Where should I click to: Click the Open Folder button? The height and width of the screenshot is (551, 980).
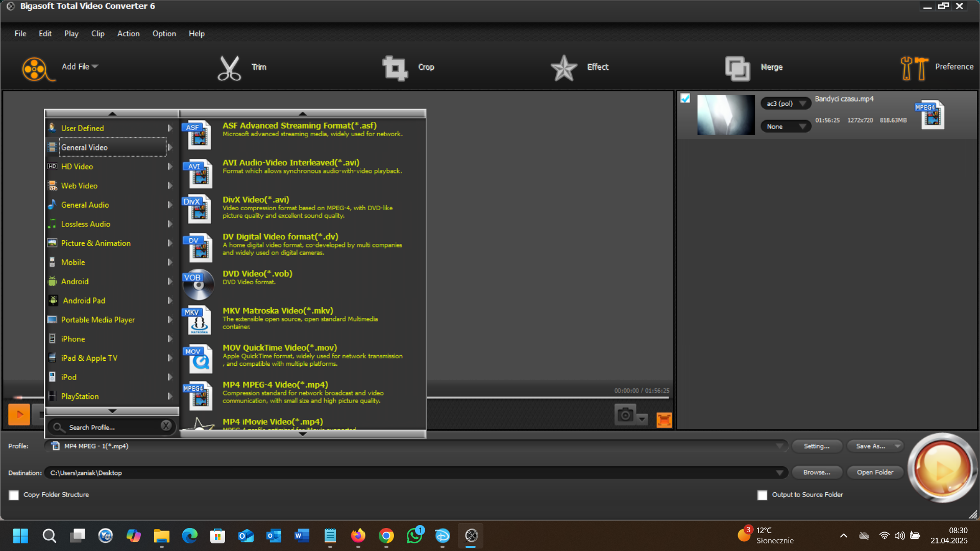[x=875, y=472]
